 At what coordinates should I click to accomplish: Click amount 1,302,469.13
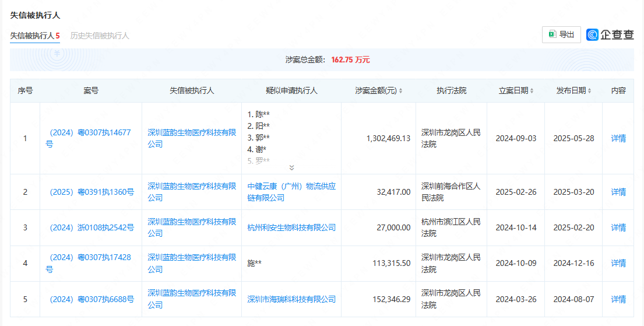point(388,139)
